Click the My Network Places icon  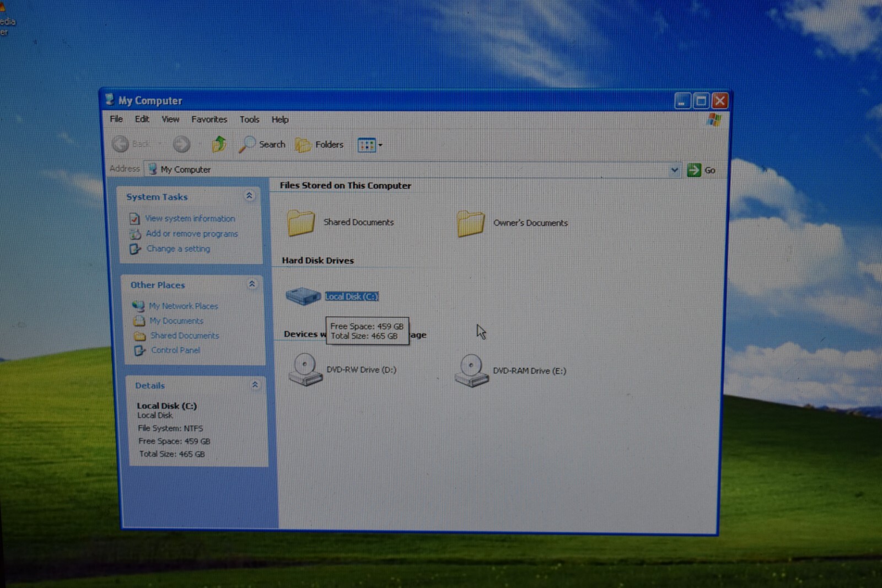click(138, 306)
